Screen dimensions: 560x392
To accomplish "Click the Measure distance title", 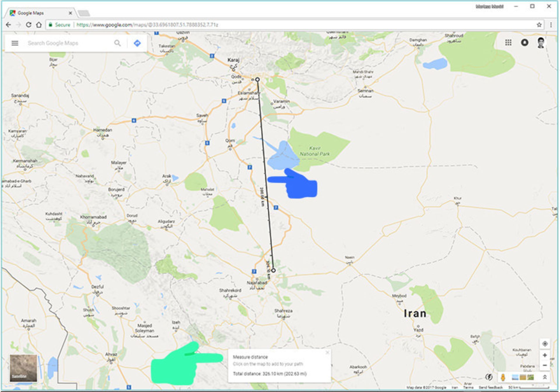I will pos(250,357).
